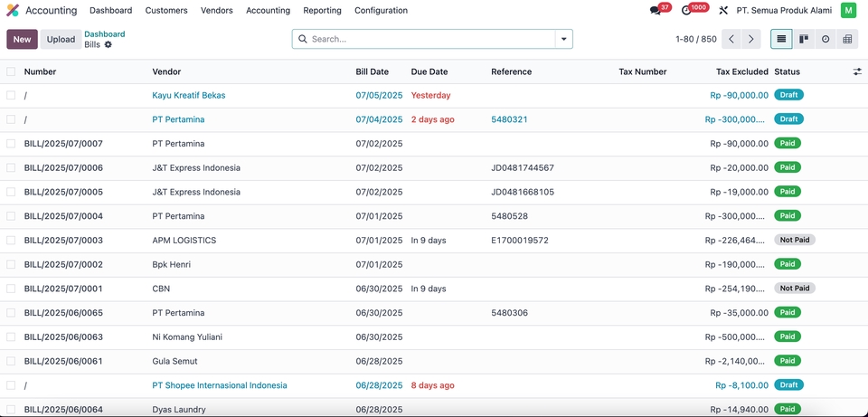Open optional columns adjust icon

point(857,71)
